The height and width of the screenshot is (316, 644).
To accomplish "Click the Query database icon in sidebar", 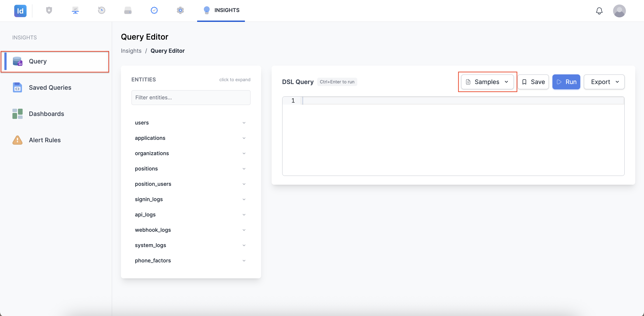I will click(x=18, y=61).
